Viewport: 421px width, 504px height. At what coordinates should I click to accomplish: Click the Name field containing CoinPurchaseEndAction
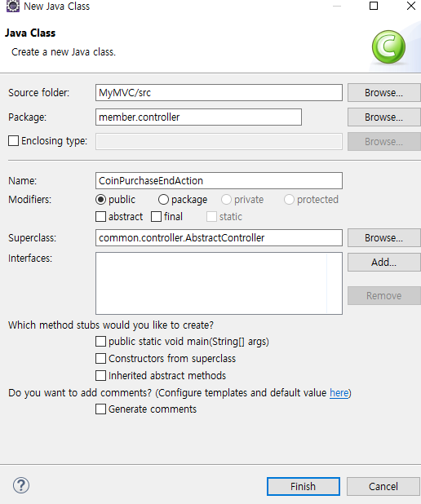click(219, 181)
